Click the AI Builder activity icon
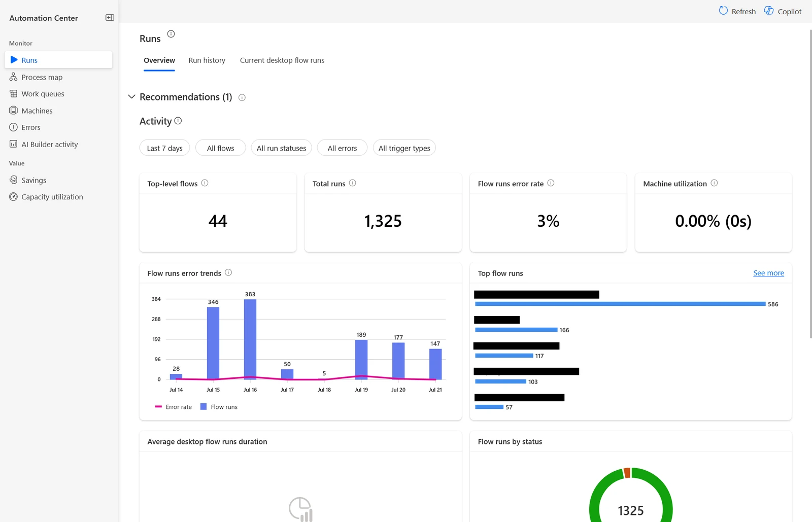The image size is (812, 522). 14,144
